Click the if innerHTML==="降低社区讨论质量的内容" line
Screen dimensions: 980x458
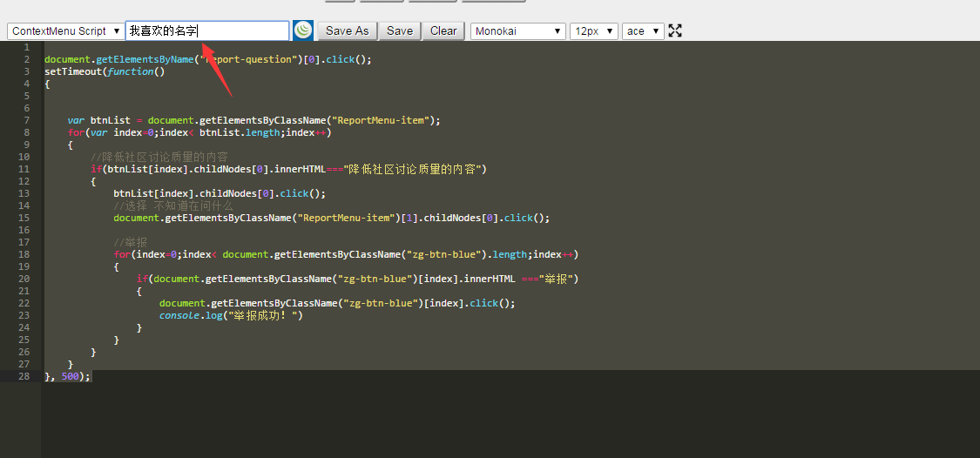[x=288, y=169]
